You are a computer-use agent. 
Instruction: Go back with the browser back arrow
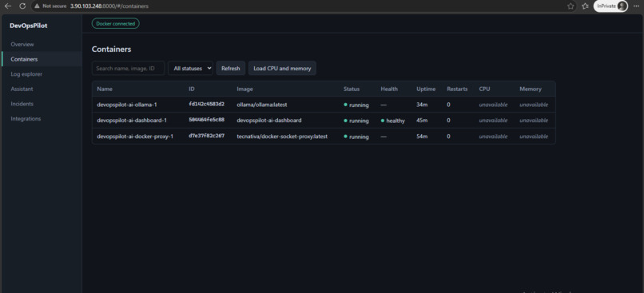[8, 6]
